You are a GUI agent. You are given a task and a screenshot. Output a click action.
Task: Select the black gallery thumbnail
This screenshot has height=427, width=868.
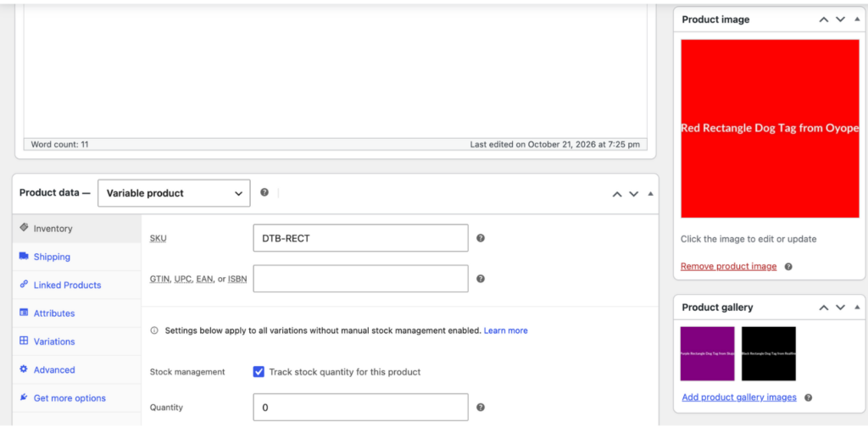point(769,353)
